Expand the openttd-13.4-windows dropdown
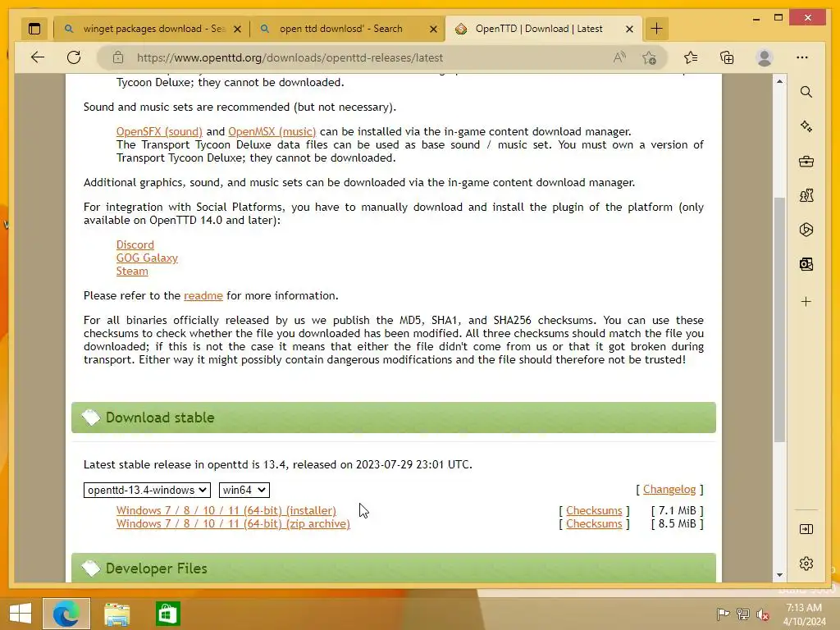840x630 pixels. (x=147, y=491)
